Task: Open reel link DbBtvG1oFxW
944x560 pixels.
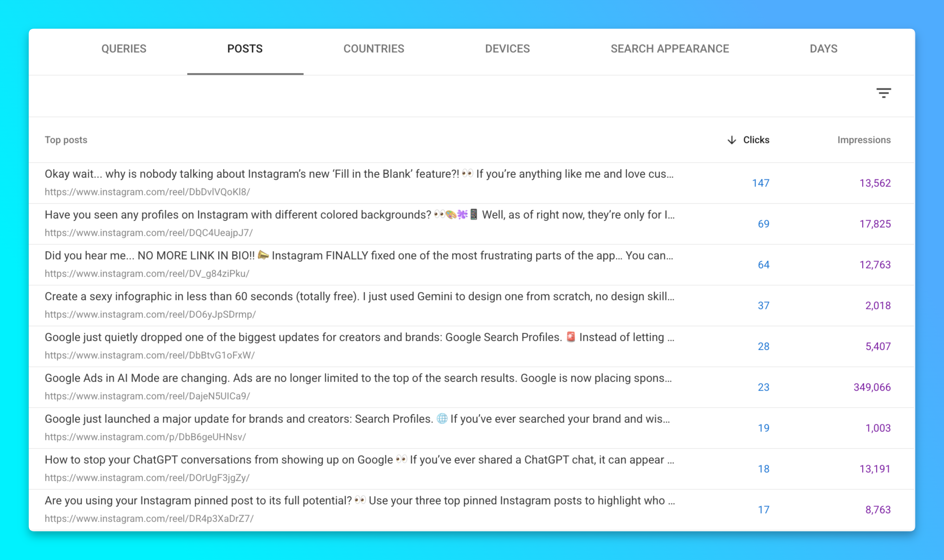Action: (150, 355)
